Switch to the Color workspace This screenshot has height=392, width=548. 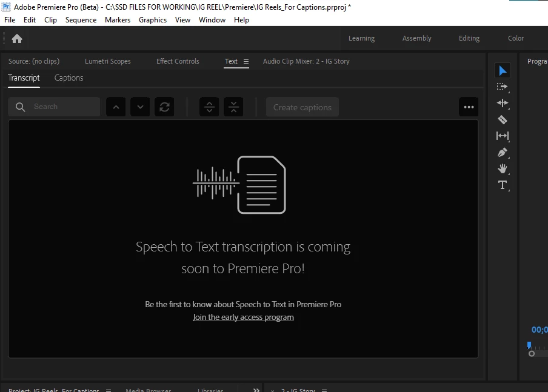pos(515,38)
